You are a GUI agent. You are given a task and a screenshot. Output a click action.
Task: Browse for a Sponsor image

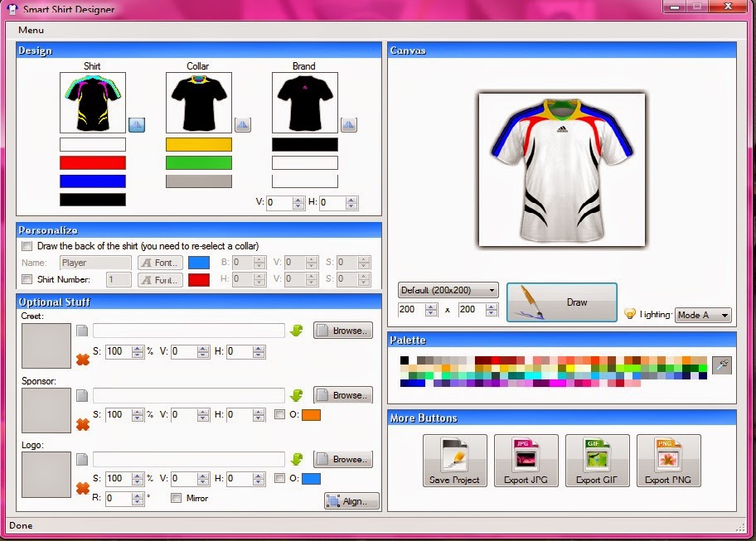point(343,395)
